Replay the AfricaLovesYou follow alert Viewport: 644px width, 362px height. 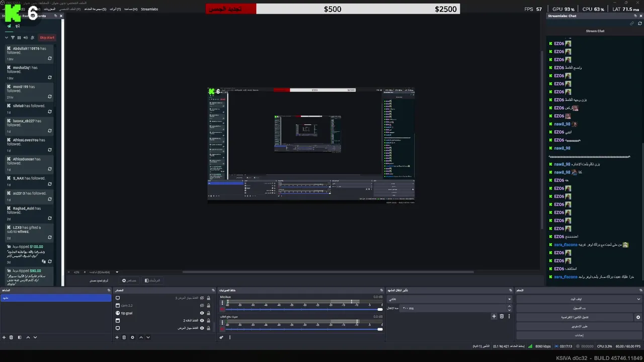[50, 150]
